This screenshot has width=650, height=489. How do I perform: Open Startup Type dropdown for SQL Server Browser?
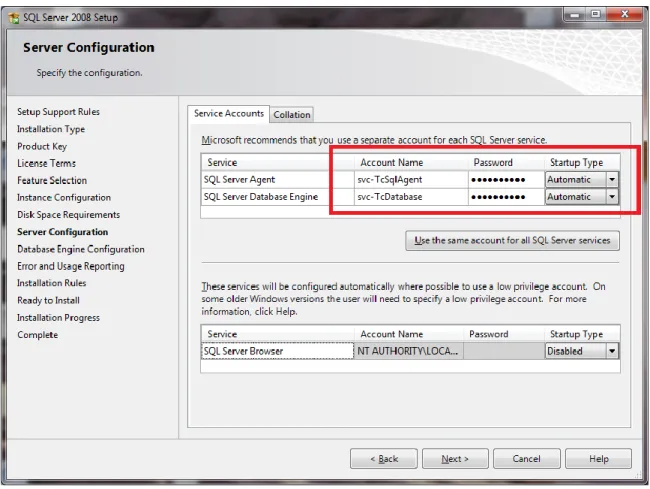(x=612, y=351)
